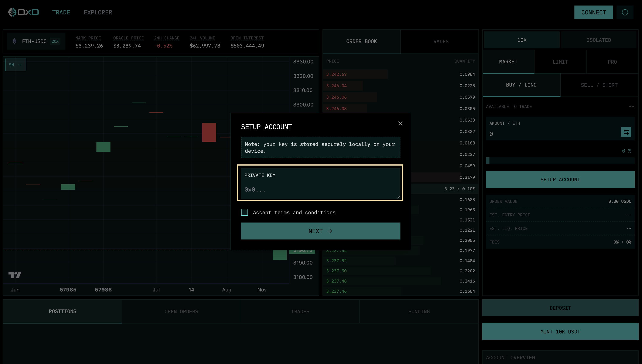Screen dimensions: 642x364
Task: Click the Mint 10K USDT button
Action: tap(560, 332)
